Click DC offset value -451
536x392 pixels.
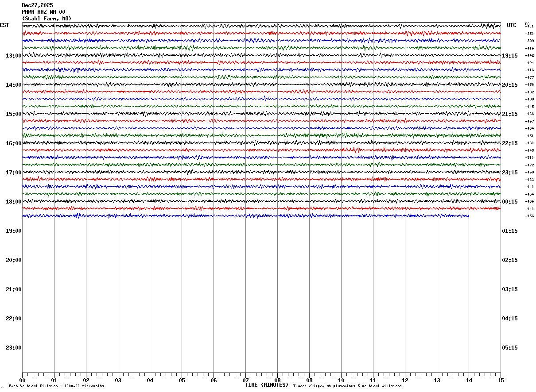529,136
